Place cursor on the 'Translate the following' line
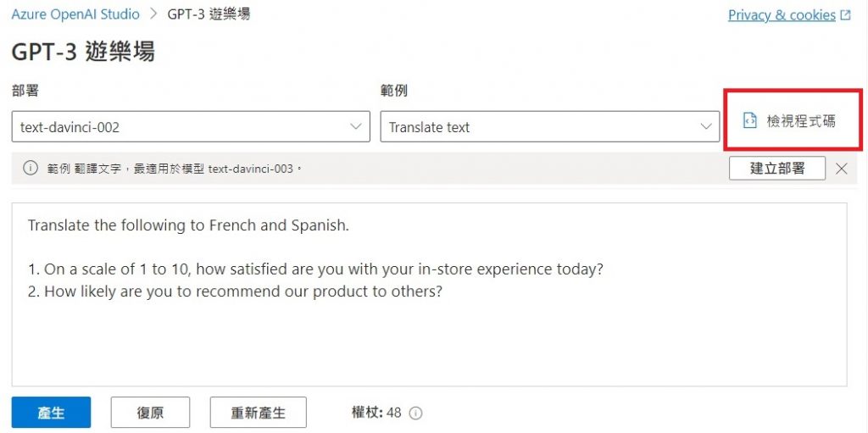The height and width of the screenshot is (433, 868). 188,226
